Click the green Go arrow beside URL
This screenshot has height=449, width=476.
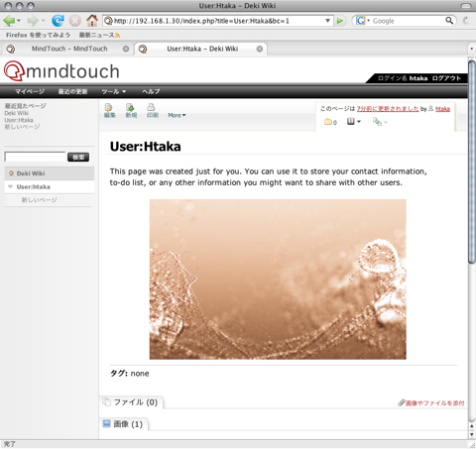[x=340, y=21]
